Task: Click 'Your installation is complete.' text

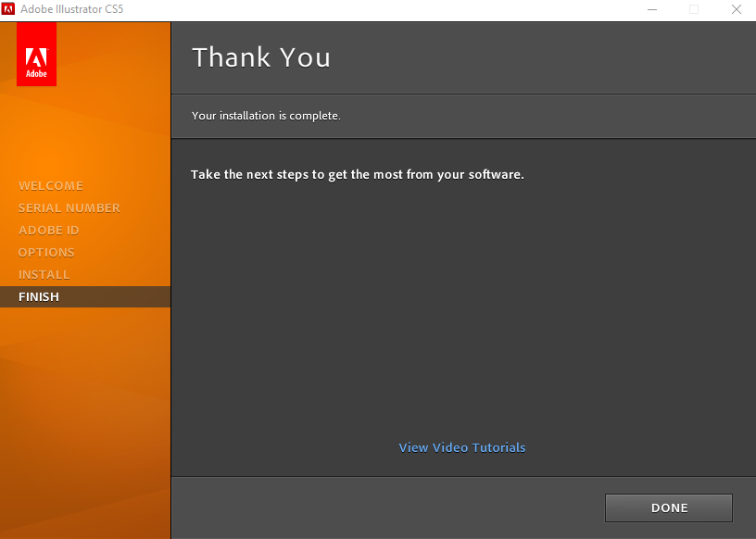Action: coord(266,116)
